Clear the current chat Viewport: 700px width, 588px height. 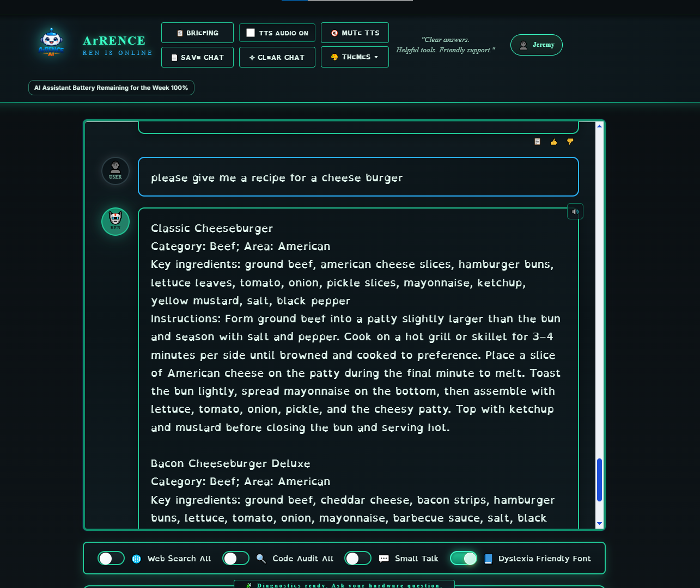[277, 57]
